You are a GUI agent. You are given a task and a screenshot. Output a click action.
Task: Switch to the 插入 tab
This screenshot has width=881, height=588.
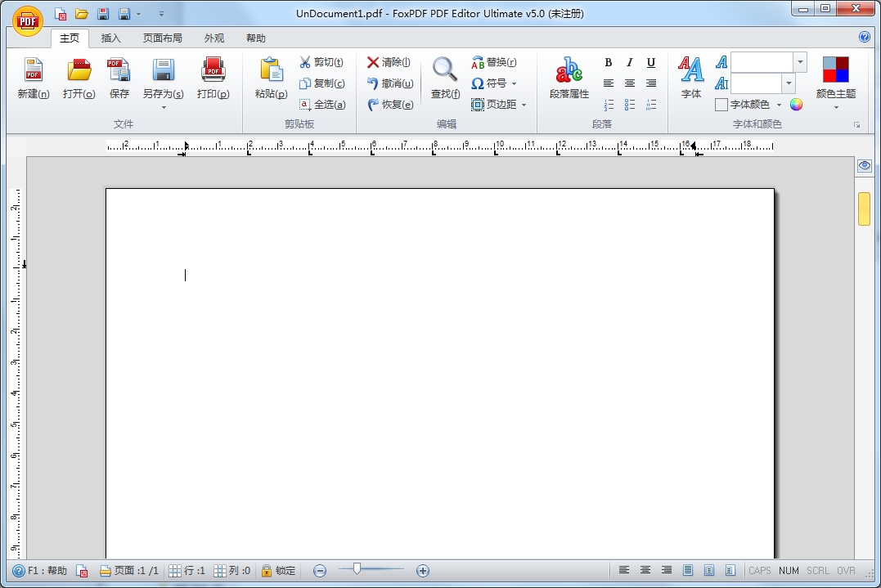point(110,38)
